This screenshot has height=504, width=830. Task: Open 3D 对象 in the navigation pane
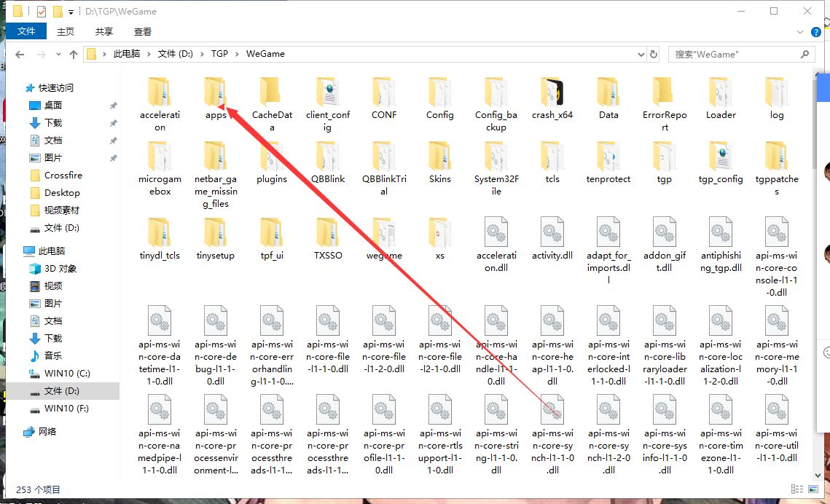(60, 268)
